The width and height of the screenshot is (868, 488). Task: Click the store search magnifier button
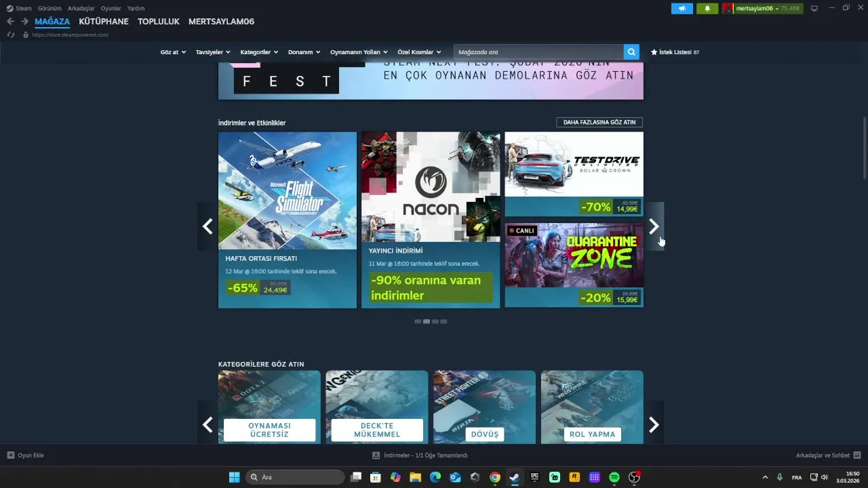pyautogui.click(x=631, y=52)
